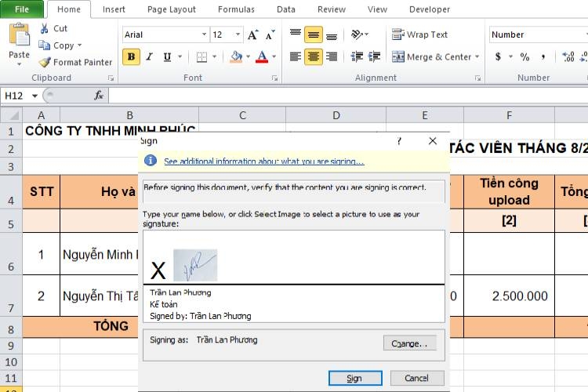Screen dimensions: 588x392
Task: Switch to the Formulas tab
Action: 236,9
